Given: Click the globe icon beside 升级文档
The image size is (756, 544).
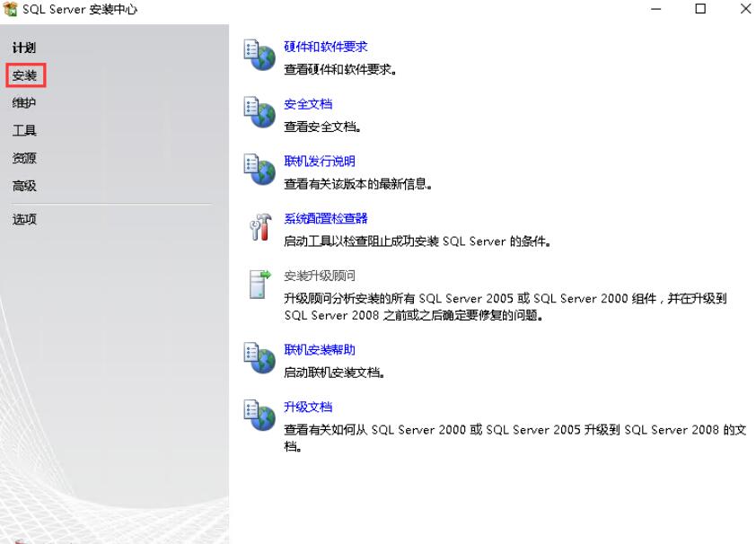Looking at the screenshot, I should pos(259,416).
